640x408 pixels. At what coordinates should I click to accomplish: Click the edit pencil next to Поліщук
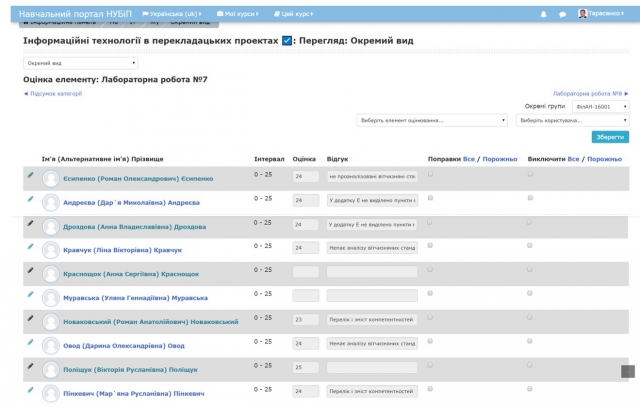[x=30, y=366]
